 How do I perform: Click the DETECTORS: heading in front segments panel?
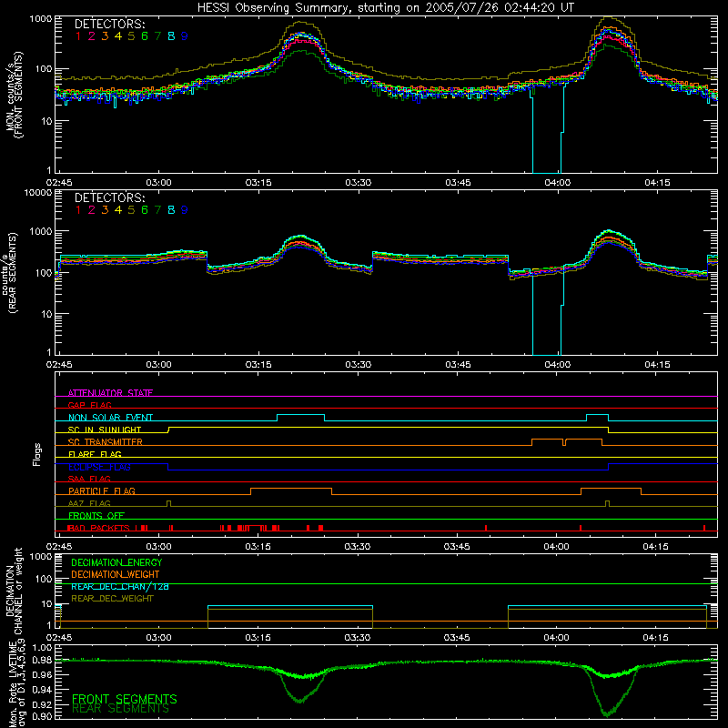pyautogui.click(x=110, y=25)
